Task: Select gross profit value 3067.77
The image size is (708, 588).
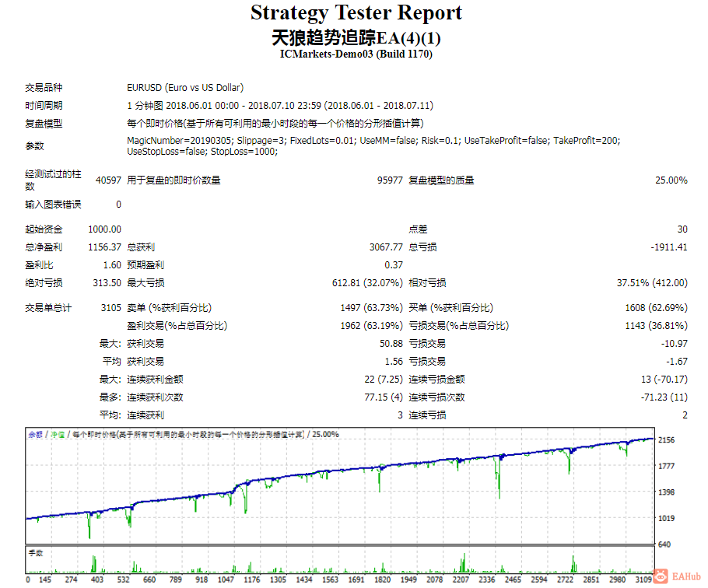Action: click(x=386, y=247)
